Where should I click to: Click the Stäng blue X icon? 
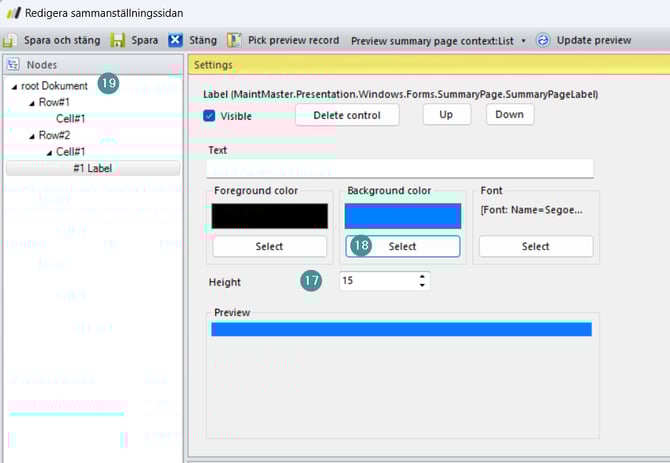(175, 40)
